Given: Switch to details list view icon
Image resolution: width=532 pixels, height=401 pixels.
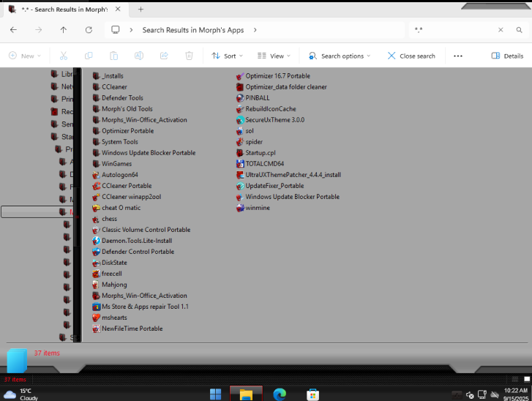Looking at the screenshot, I should click(515, 379).
